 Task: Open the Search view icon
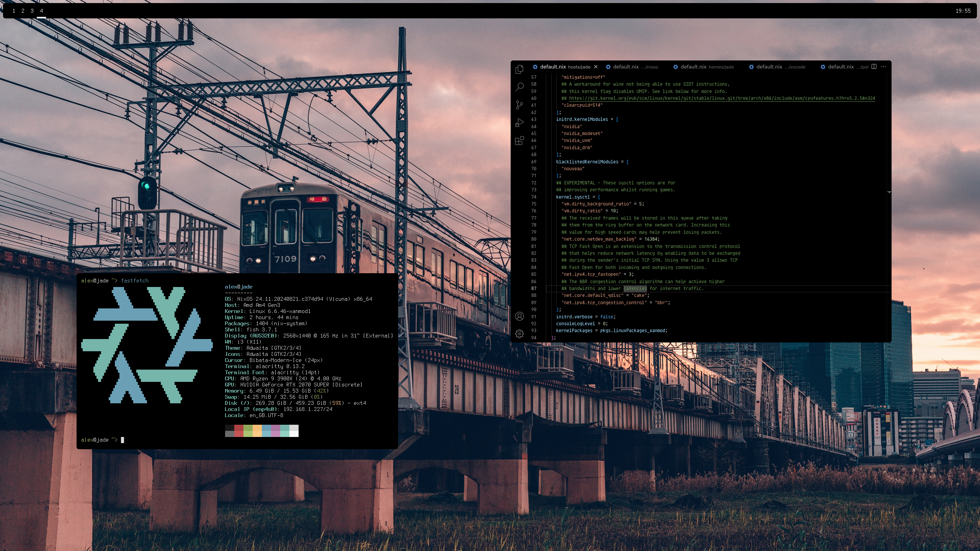[519, 87]
